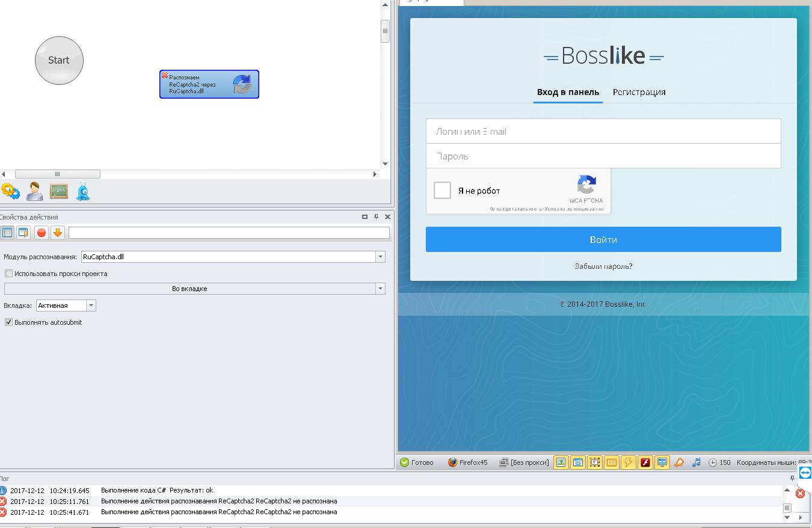Click the orange down arrow icon
This screenshot has height=528, width=812.
tap(58, 233)
